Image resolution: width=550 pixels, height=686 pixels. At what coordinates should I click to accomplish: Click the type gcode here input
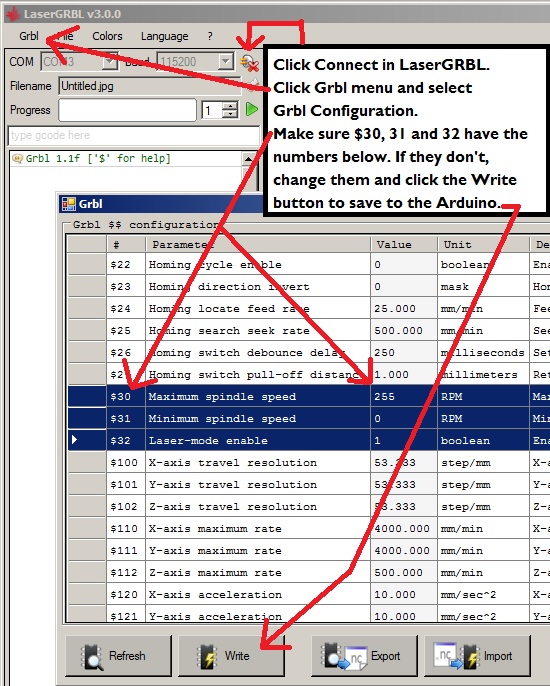[x=134, y=136]
